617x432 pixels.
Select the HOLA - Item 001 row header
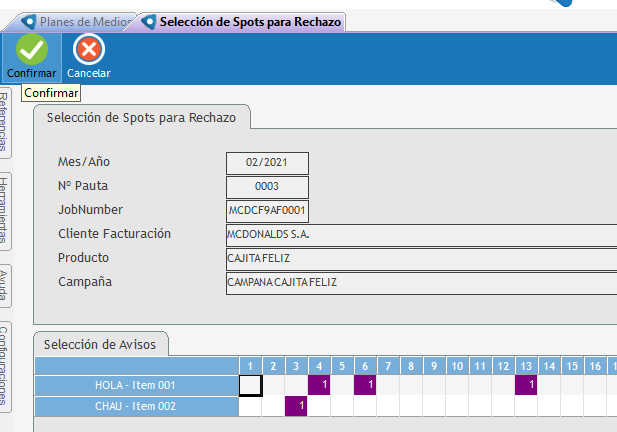(136, 385)
